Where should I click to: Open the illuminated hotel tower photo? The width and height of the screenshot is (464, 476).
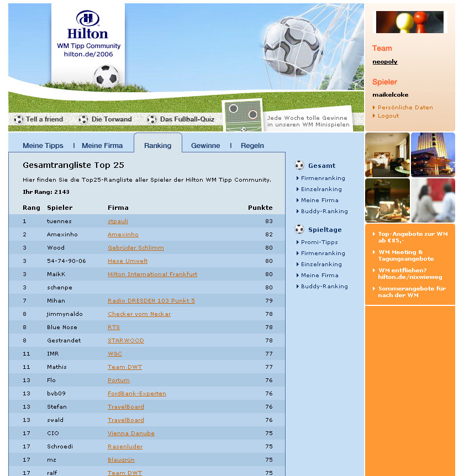pyautogui.click(x=433, y=155)
